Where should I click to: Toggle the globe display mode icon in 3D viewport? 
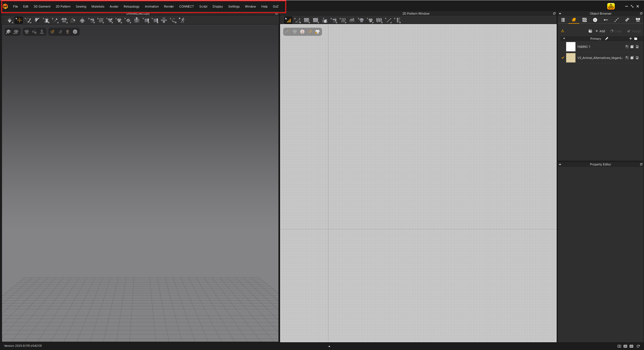[75, 31]
